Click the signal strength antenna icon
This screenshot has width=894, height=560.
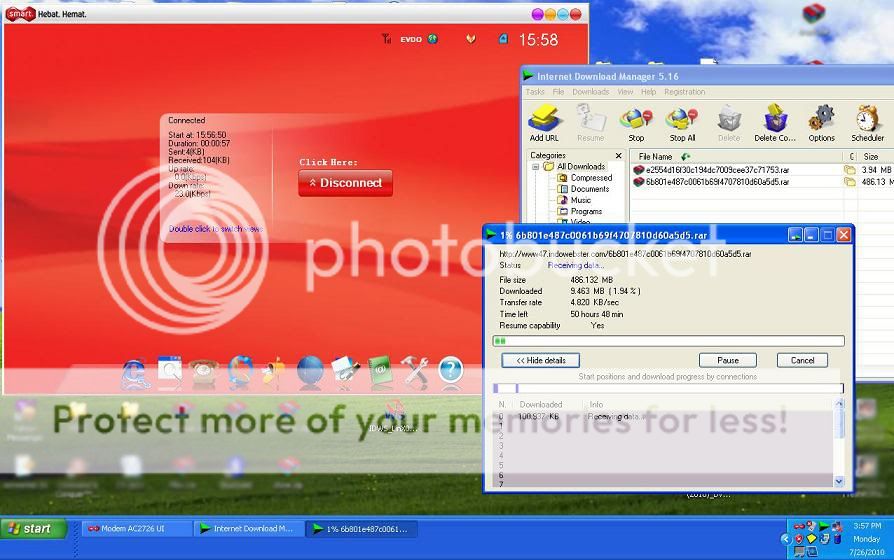(387, 39)
